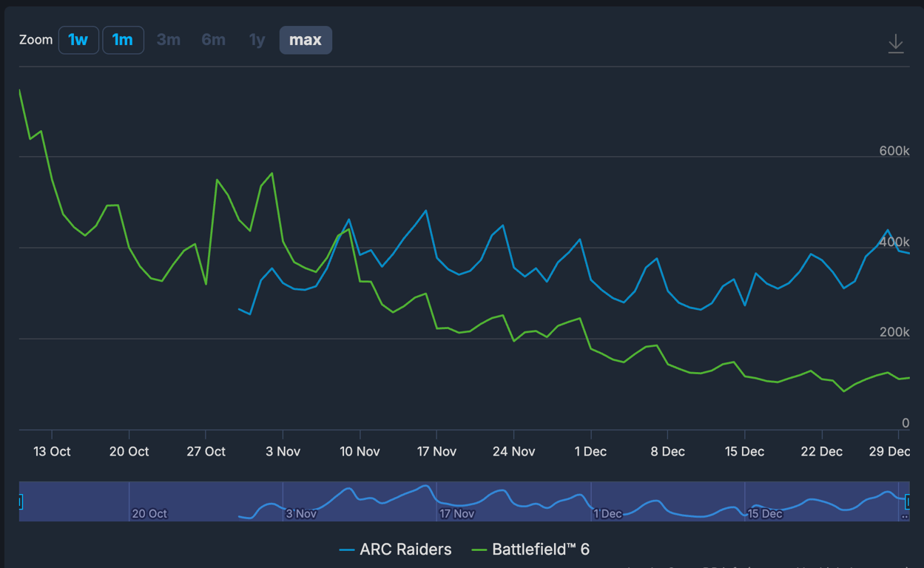
Task: Click 17 Nov in the navigator timeline
Action: pos(456,513)
